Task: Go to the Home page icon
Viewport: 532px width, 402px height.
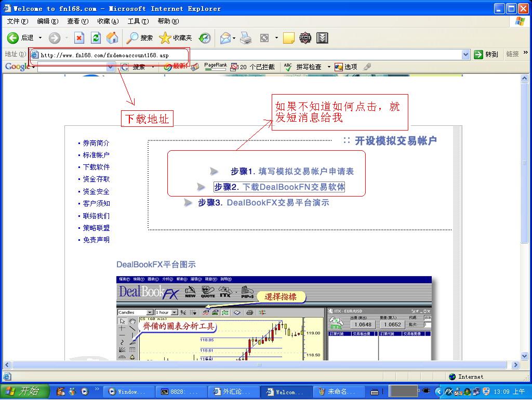Action: tap(112, 37)
